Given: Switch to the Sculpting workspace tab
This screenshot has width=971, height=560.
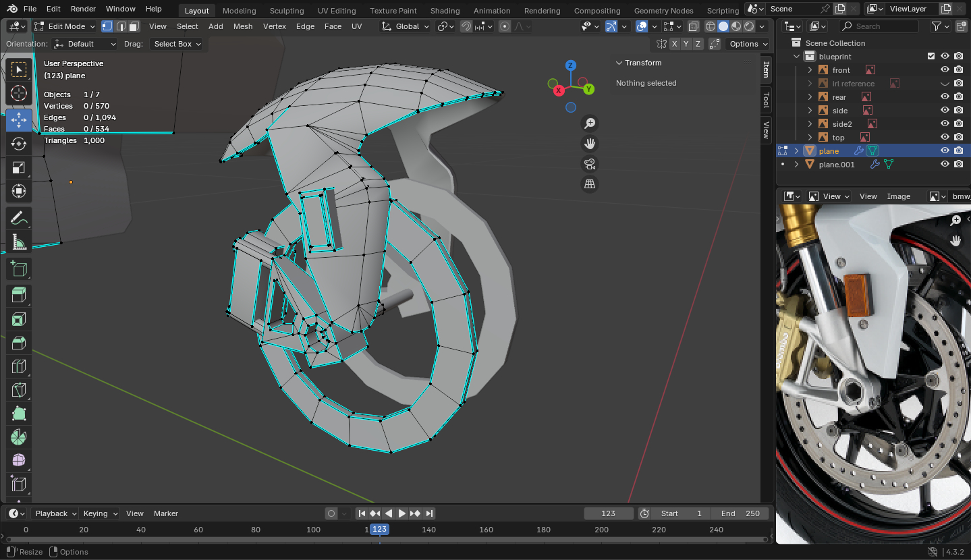Looking at the screenshot, I should (286, 11).
